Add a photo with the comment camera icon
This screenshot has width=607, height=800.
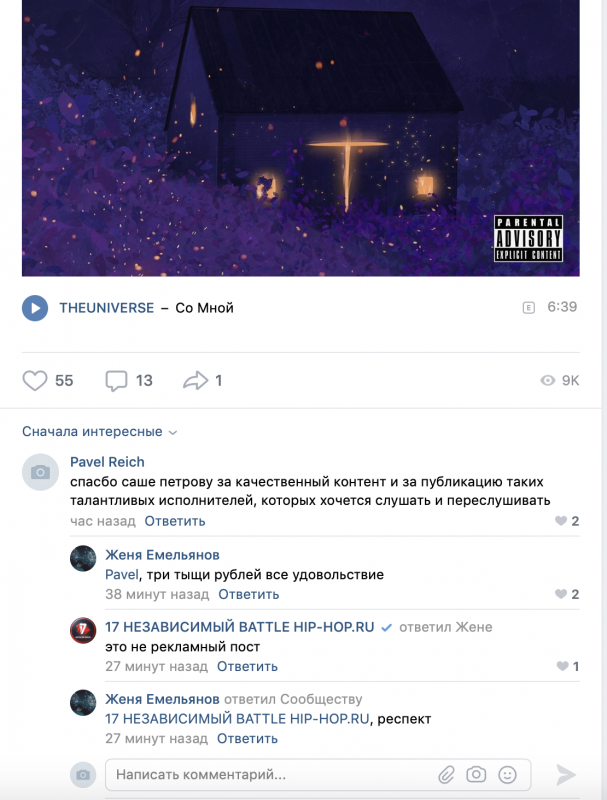tap(476, 774)
